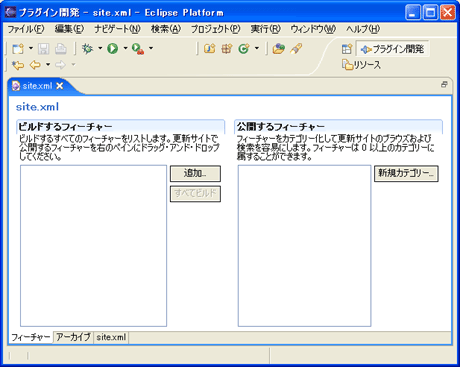Click the Debug bug icon
The image size is (460, 367).
click(87, 49)
